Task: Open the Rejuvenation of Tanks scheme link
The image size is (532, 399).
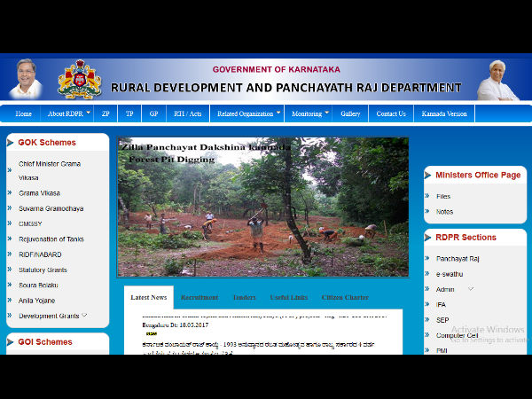Action: tap(52, 239)
